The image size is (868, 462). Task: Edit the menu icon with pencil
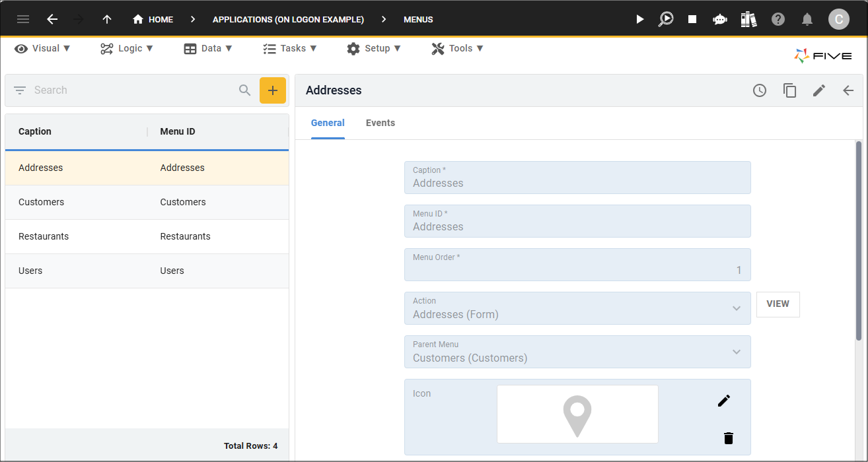click(725, 401)
